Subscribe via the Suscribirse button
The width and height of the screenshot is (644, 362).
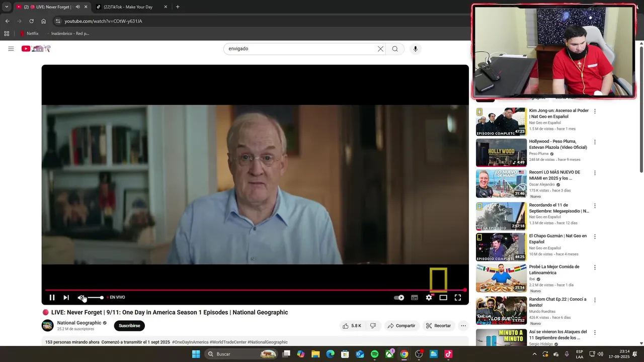[129, 326]
